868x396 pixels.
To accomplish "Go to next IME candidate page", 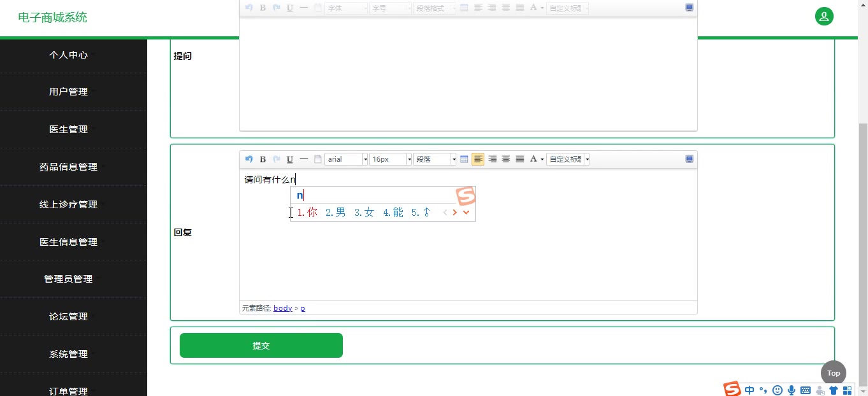I will coord(455,213).
